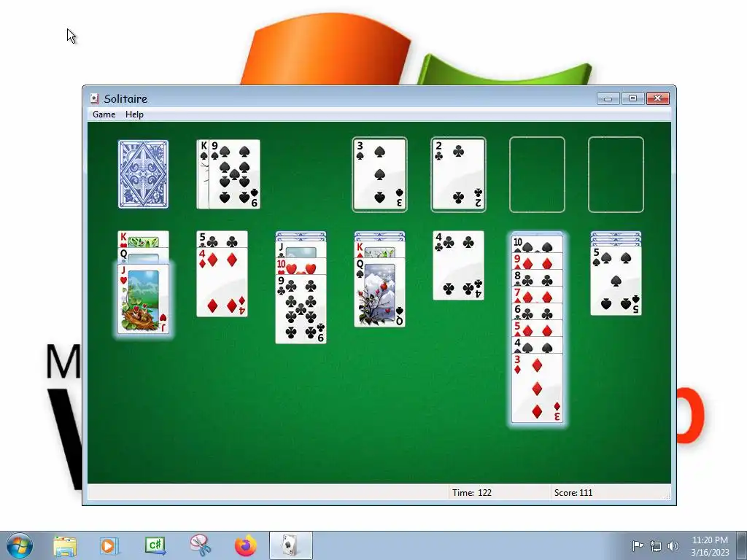Maximize the Solitaire window

click(632, 98)
